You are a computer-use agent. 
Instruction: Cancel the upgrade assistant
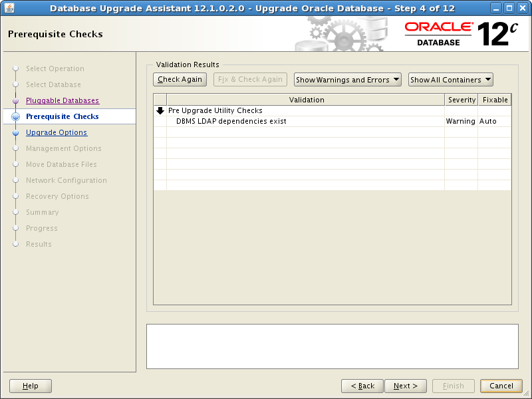[501, 386]
